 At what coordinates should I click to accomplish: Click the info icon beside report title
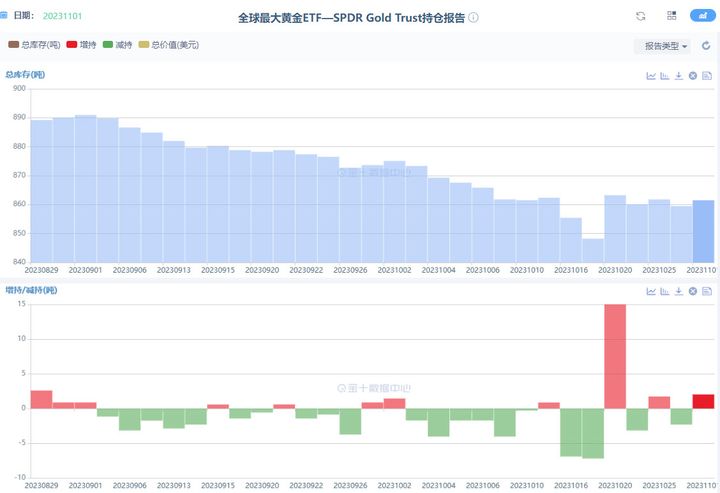tap(473, 18)
